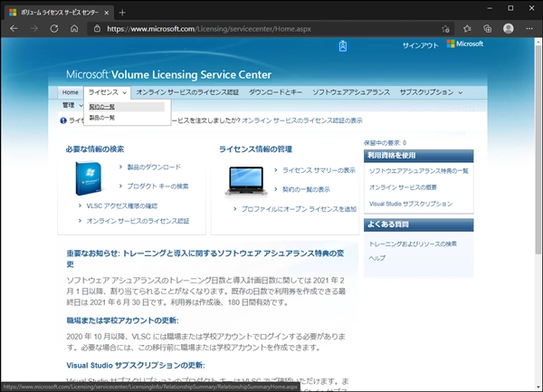Viewport: 543px width, 392px height.
Task: Open オンライン サービスのライセンス認証 nav tab
Action: click(x=187, y=92)
